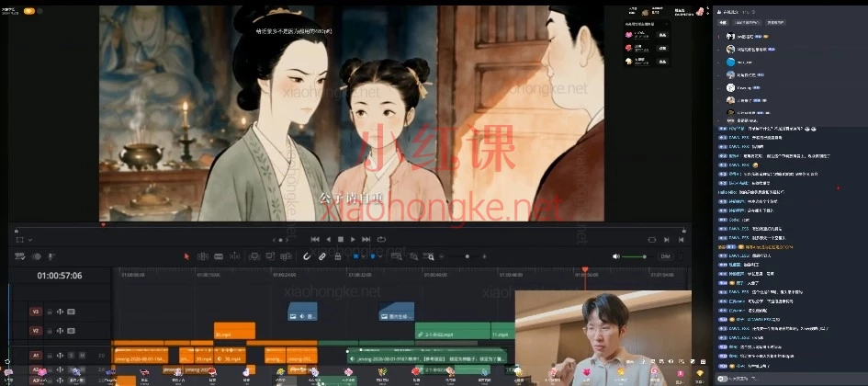The image size is (868, 386).
Task: Open the viewer overlay mode dropdown chevron
Action: (x=30, y=240)
